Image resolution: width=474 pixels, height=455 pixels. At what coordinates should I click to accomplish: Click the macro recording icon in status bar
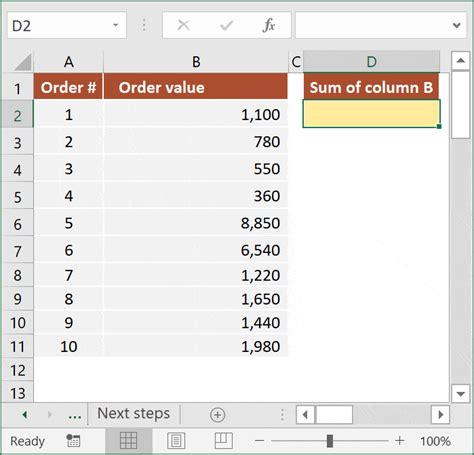click(73, 441)
